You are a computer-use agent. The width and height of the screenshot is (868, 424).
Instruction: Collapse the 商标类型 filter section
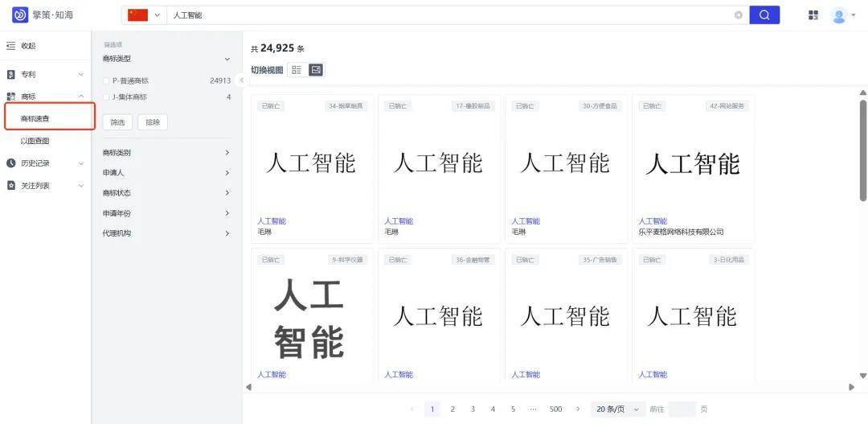[x=227, y=59]
